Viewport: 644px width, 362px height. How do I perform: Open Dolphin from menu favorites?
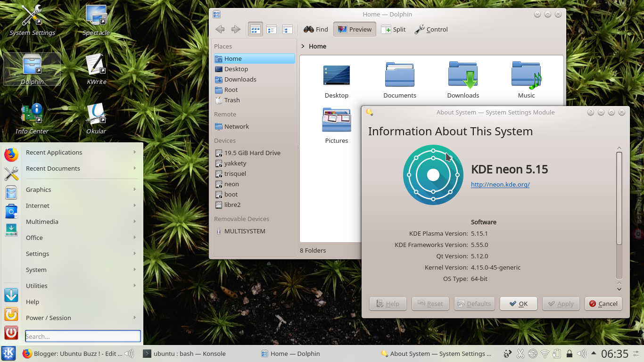(x=11, y=192)
